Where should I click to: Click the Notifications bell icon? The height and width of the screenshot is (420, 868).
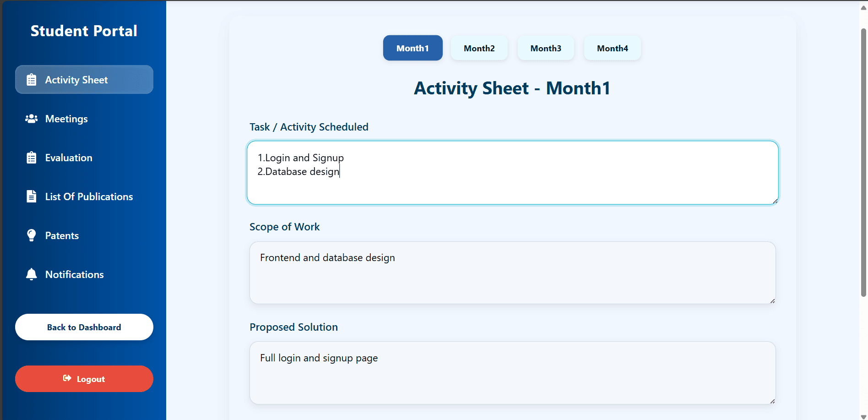pyautogui.click(x=31, y=274)
